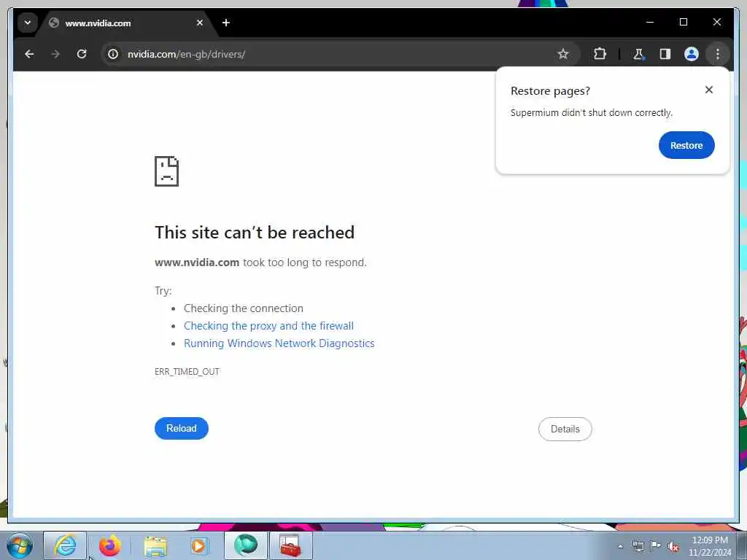This screenshot has height=560, width=747.
Task: Open Chrome Labs flask icon
Action: [x=638, y=54]
